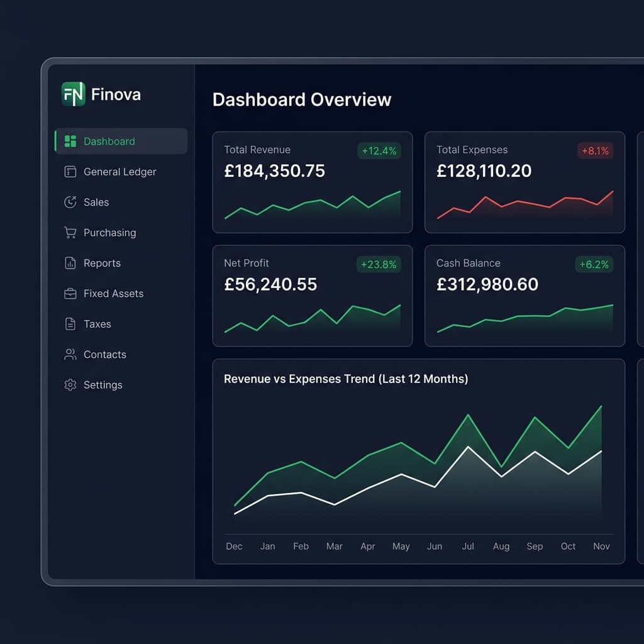Click the Jun axis label

point(435,547)
